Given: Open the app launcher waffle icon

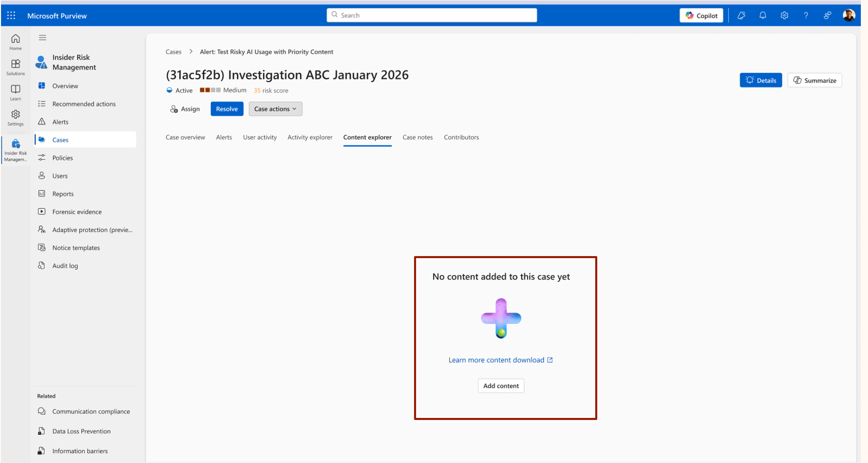Looking at the screenshot, I should click(11, 15).
